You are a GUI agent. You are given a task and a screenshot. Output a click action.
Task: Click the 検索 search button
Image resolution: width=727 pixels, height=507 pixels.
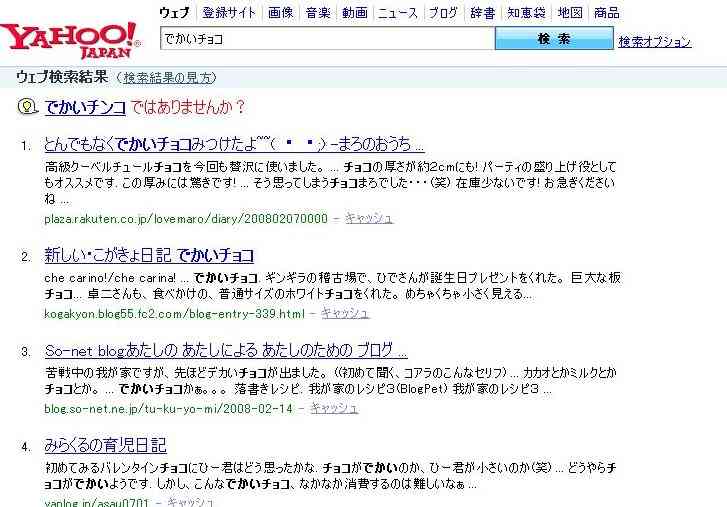tap(554, 38)
